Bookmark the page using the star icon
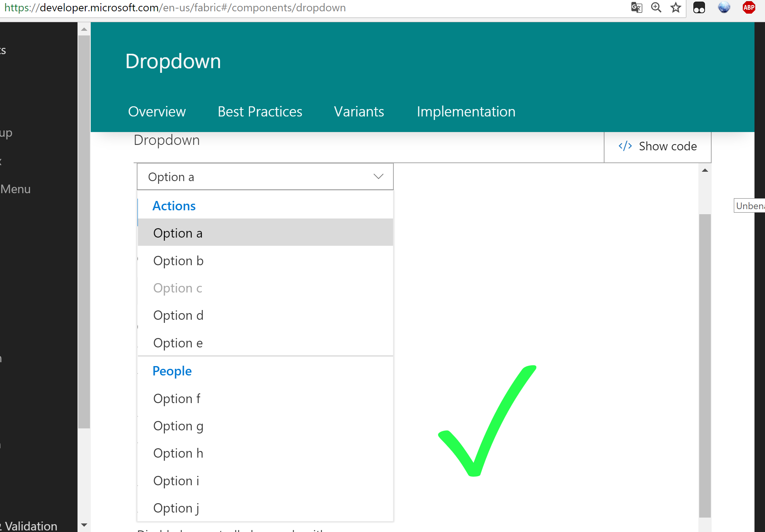765x532 pixels. point(676,7)
